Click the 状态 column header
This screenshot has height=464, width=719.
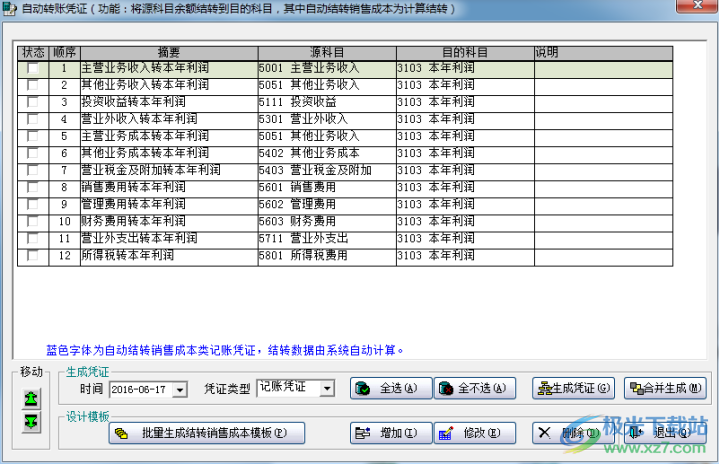click(33, 53)
